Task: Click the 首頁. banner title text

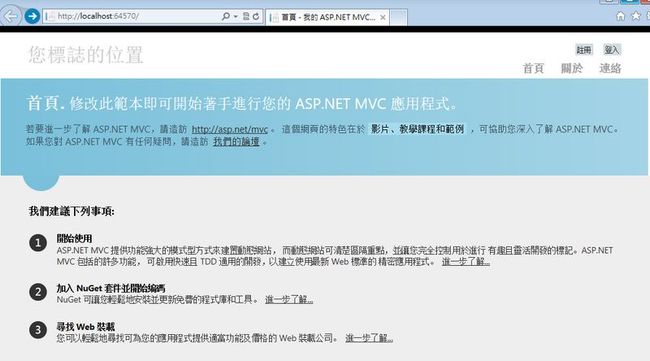Action: point(46,103)
